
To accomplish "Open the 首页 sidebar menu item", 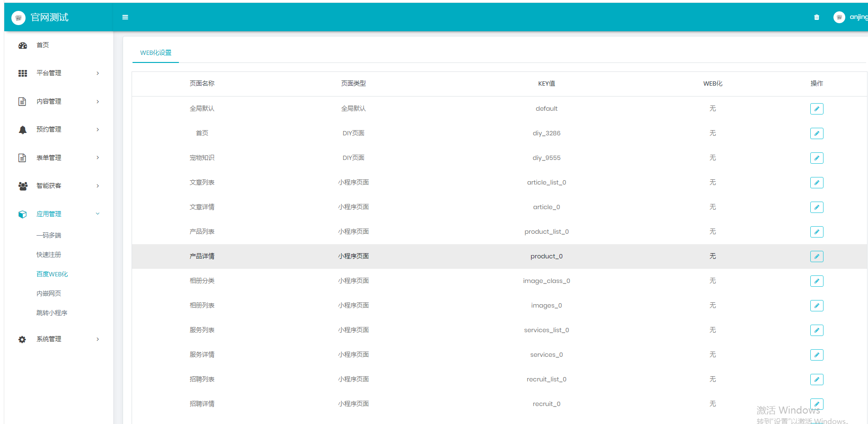I will [x=43, y=45].
